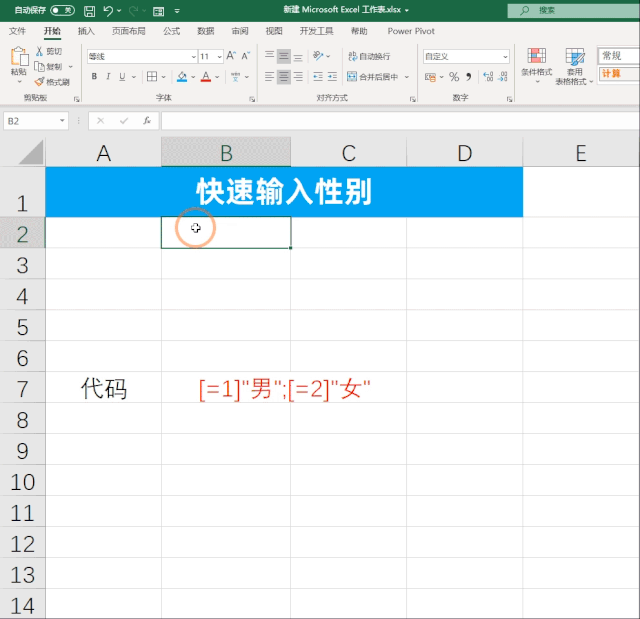Increase the indent
The image size is (640, 619).
332,76
